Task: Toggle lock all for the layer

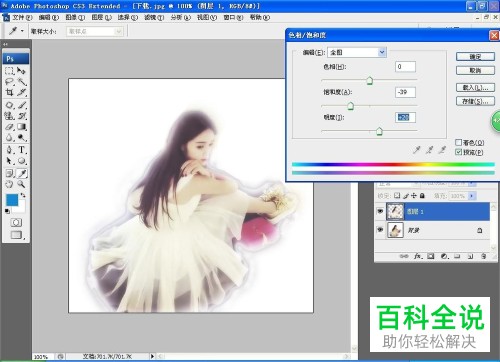Action: pos(422,196)
